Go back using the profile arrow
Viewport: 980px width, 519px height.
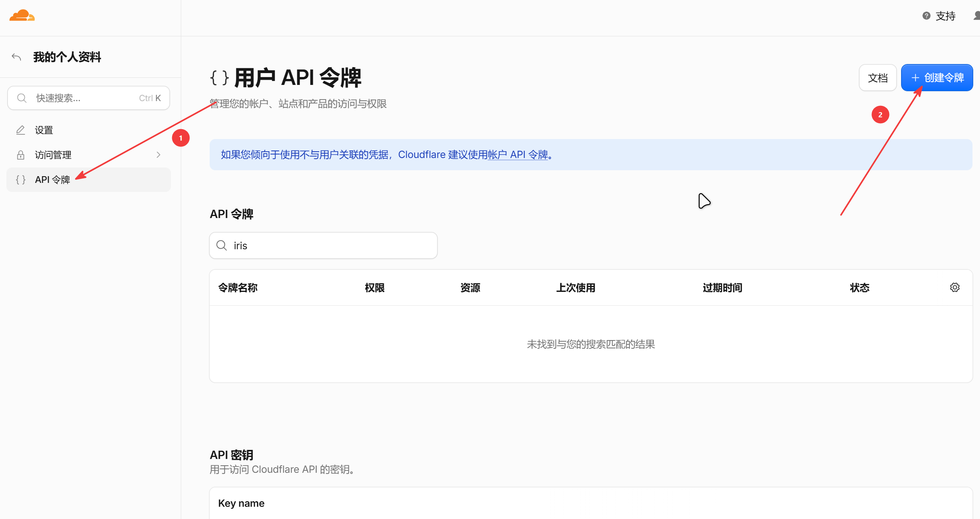pos(16,57)
